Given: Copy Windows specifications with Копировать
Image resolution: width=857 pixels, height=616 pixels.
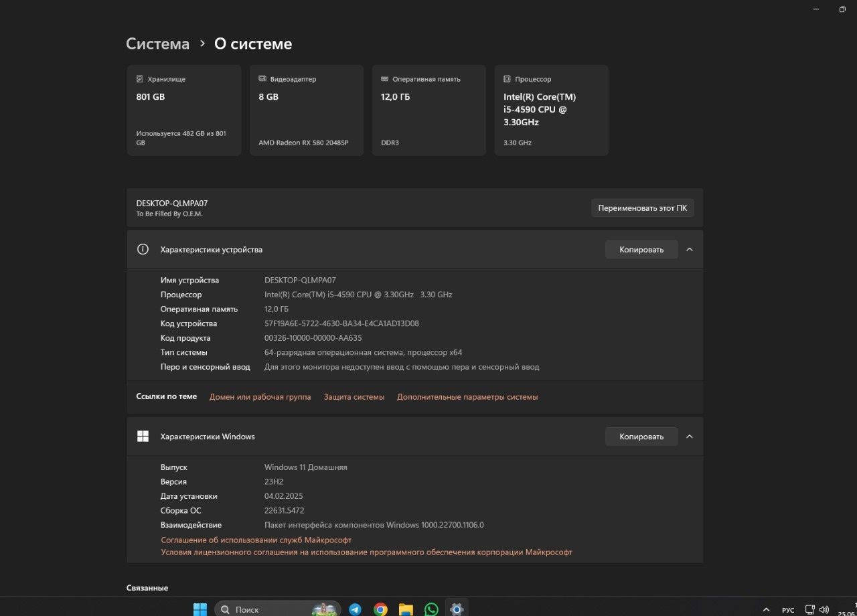Looking at the screenshot, I should click(x=641, y=437).
